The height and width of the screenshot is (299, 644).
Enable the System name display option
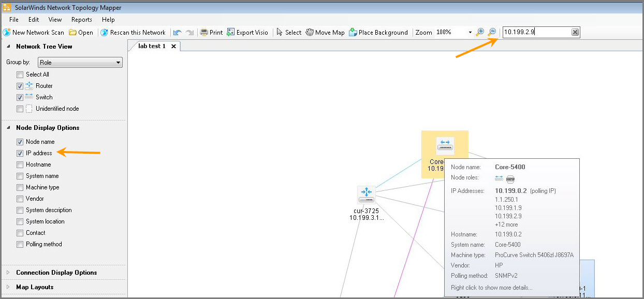pyautogui.click(x=20, y=176)
